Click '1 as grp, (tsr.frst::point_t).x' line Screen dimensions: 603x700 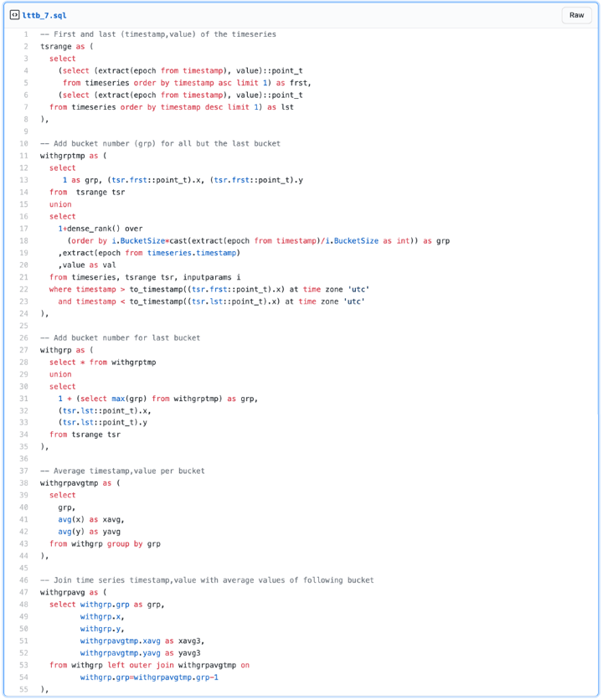click(183, 180)
